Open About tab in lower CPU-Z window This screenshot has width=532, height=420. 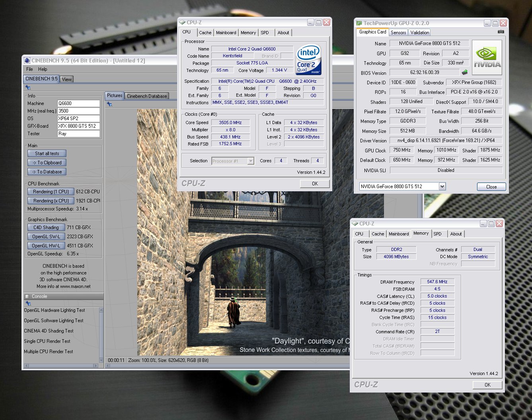(456, 234)
